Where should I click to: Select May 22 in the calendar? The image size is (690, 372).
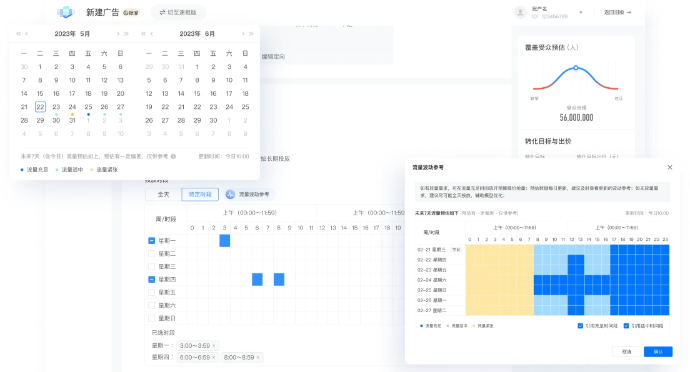40,107
